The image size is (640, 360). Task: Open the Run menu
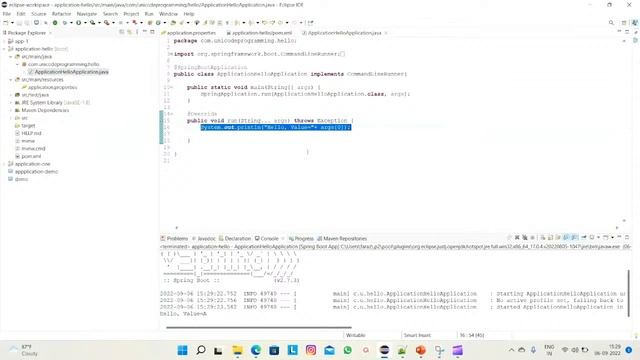(x=149, y=14)
